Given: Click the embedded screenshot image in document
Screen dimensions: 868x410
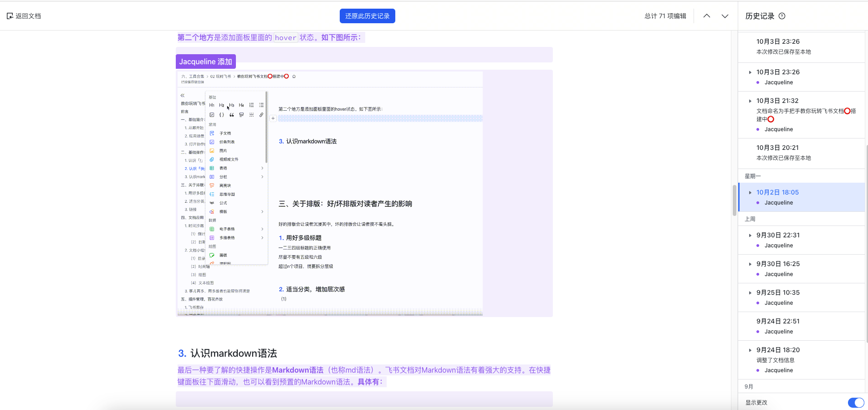Looking at the screenshot, I should [329, 193].
